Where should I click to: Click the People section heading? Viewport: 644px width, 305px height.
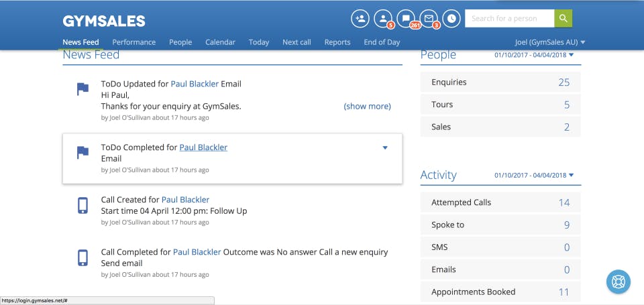pyautogui.click(x=438, y=54)
